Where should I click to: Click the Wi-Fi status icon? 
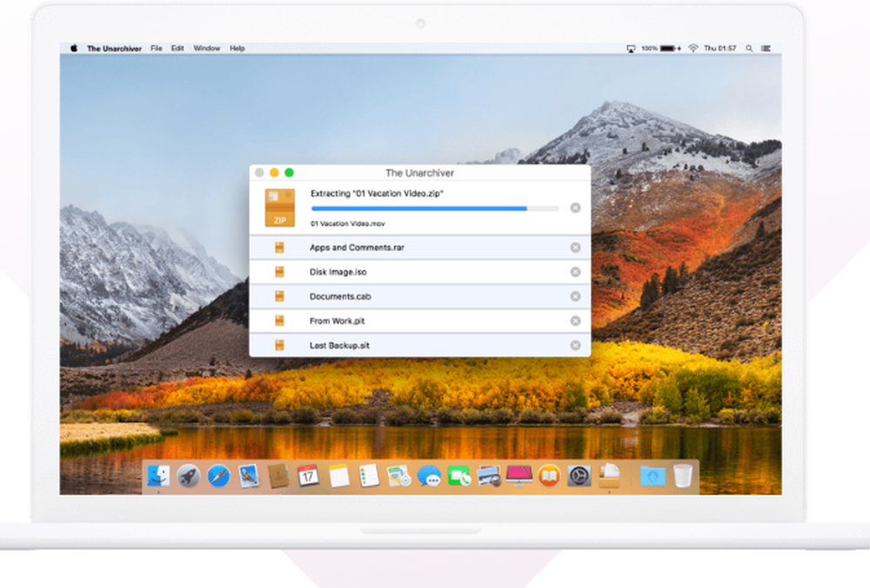[693, 48]
